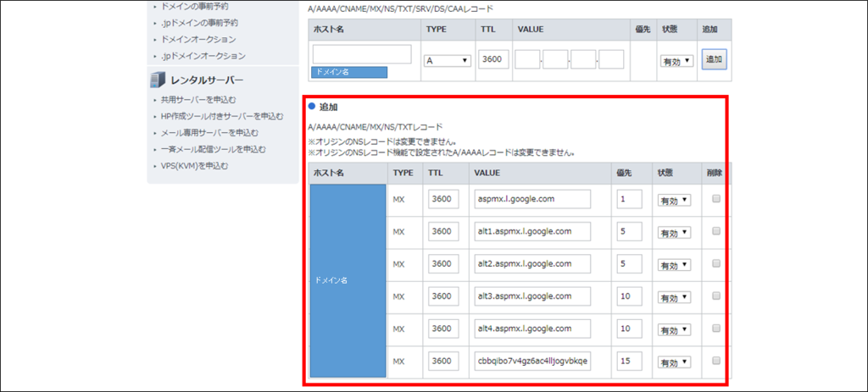The width and height of the screenshot is (868, 392).
Task: Tick delete checkbox for alt2.aspmx.l.google.com row
Action: point(715,264)
